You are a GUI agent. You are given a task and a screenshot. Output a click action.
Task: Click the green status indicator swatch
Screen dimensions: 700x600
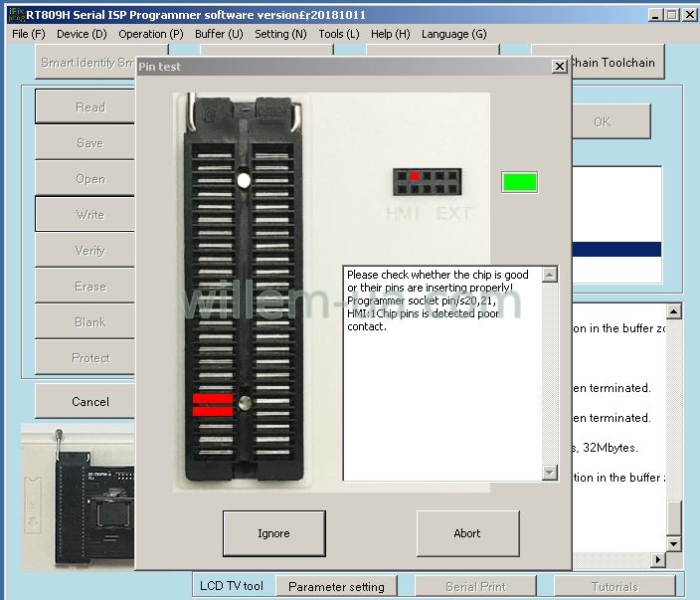click(519, 182)
